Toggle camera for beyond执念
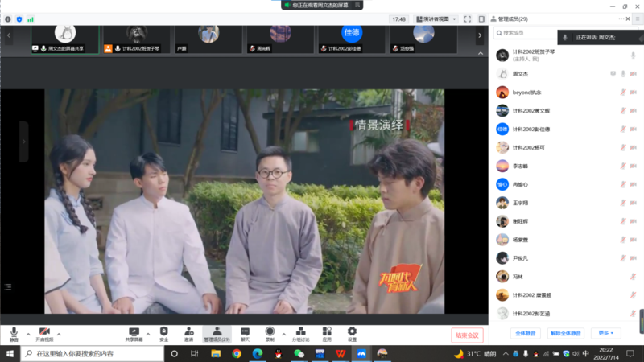 634,93
